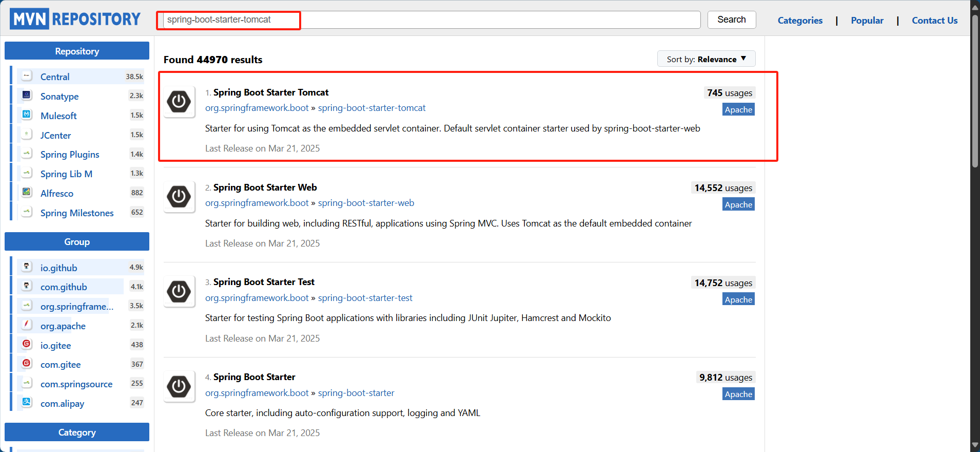Image resolution: width=980 pixels, height=452 pixels.
Task: Open the spring-boot-starter-tomcat artifact link
Action: pyautogui.click(x=371, y=108)
